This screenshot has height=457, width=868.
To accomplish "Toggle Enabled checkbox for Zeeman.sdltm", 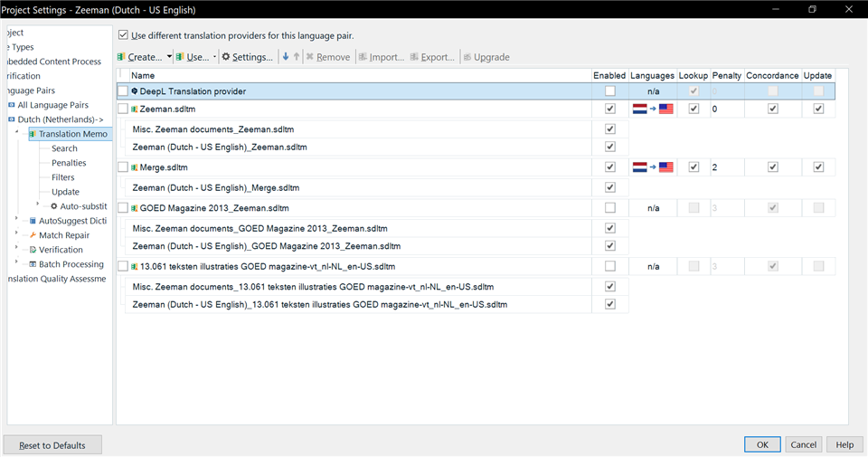I will click(x=610, y=109).
